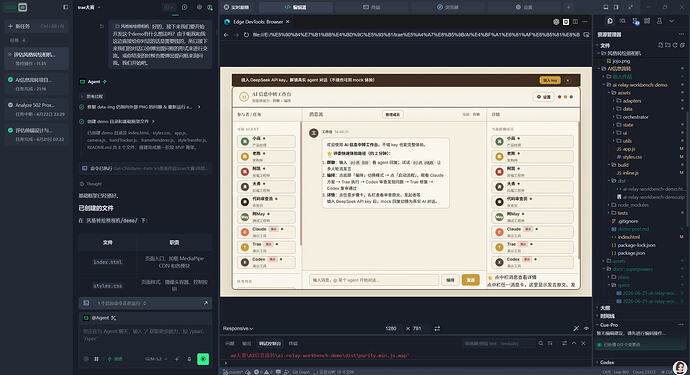Click the new folder icon in explorer

point(668,45)
